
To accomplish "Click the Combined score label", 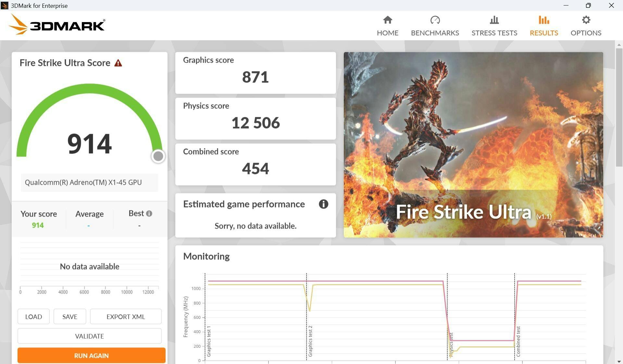I will tap(211, 152).
